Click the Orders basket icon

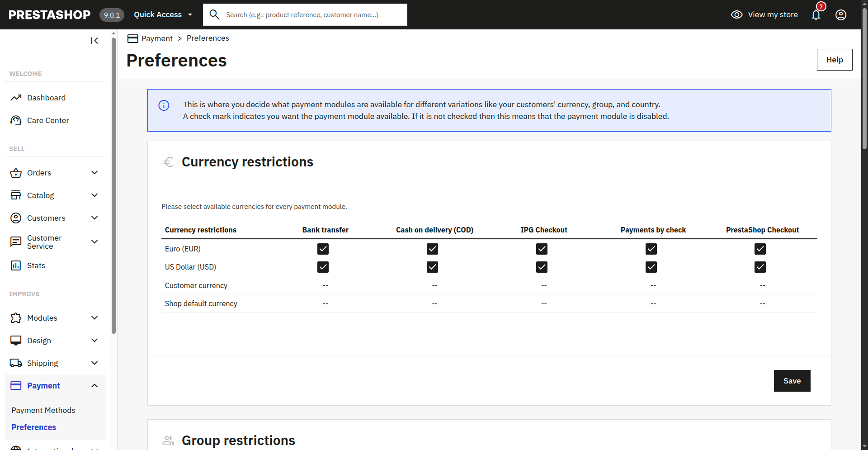16,173
